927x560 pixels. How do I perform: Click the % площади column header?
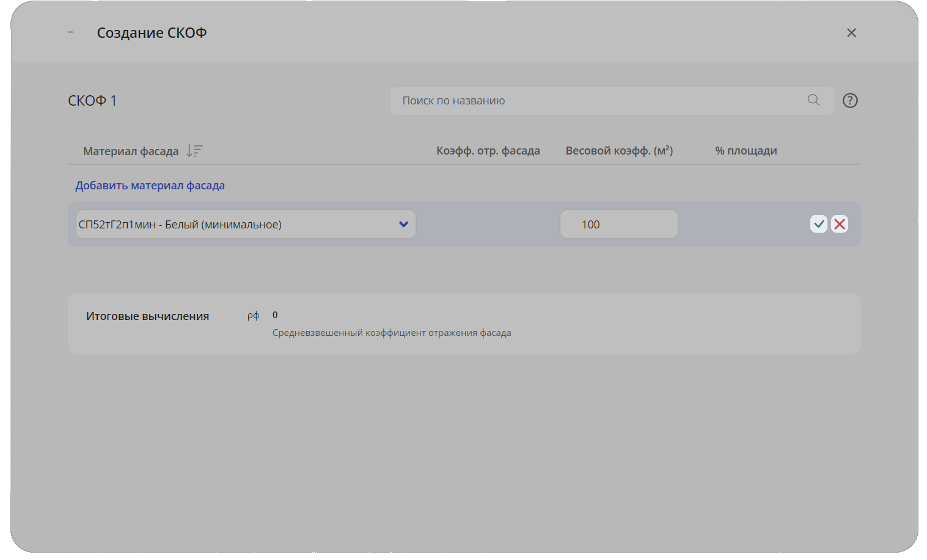tap(746, 151)
